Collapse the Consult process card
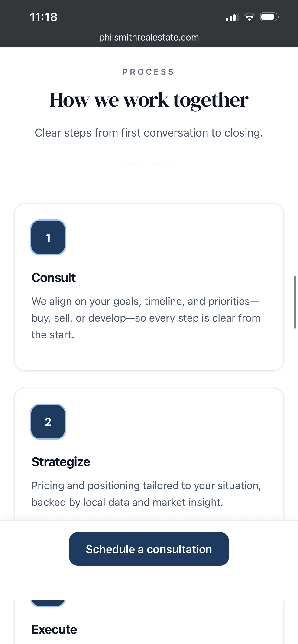Screen dimensions: 298x644 pyautogui.click(x=149, y=287)
